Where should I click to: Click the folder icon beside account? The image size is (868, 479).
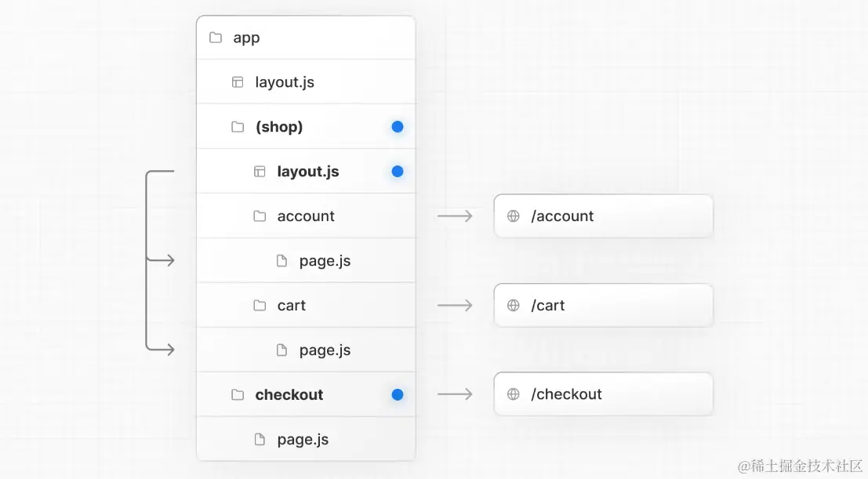pyautogui.click(x=260, y=216)
